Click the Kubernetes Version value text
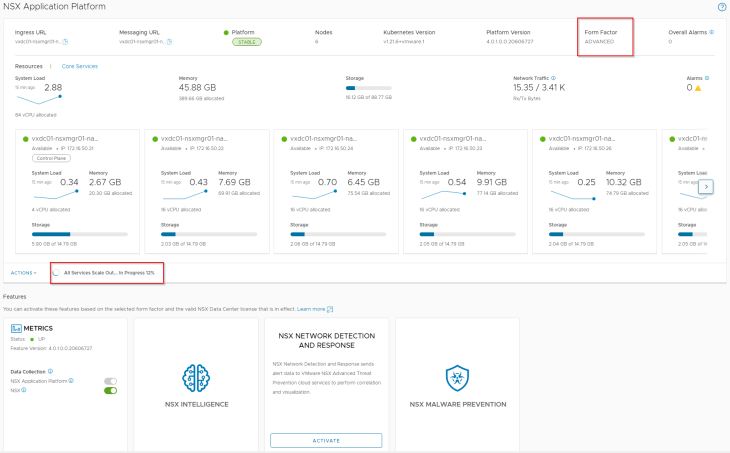 click(x=404, y=42)
